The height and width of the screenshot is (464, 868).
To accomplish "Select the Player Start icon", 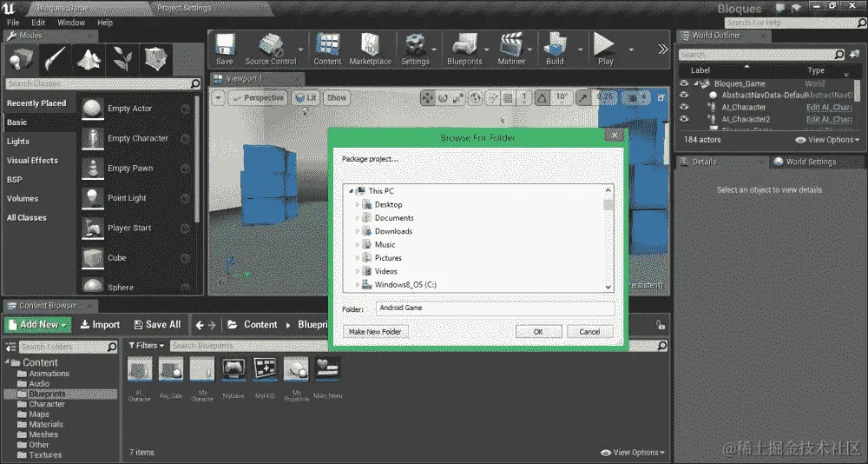I will [x=93, y=229].
